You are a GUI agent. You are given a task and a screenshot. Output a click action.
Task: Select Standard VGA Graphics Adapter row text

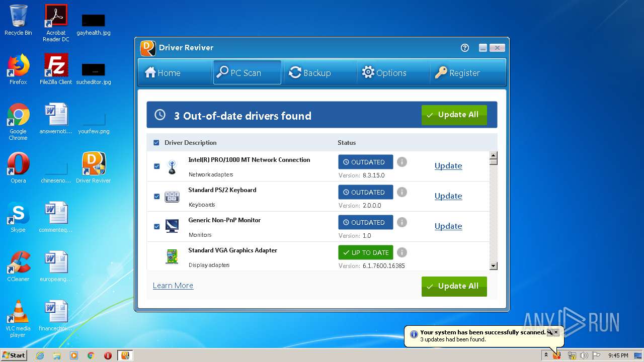pos(232,250)
